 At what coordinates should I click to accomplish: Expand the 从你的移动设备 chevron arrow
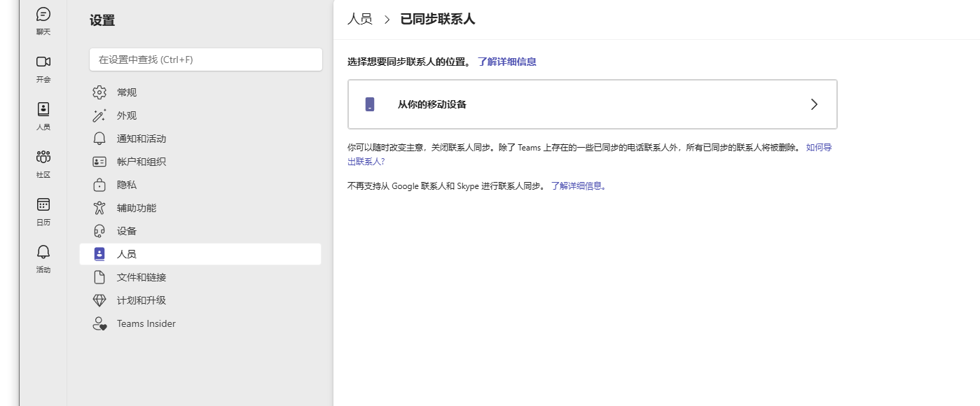814,104
